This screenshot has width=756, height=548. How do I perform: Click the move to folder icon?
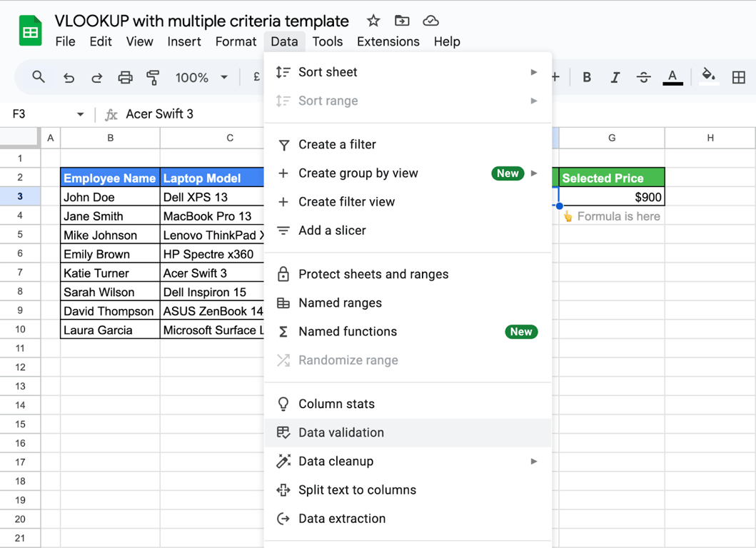402,21
